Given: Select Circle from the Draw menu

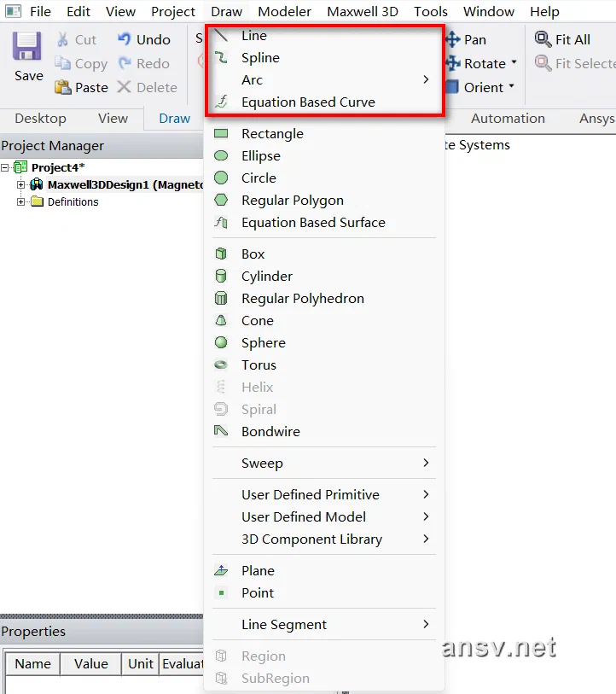Looking at the screenshot, I should click(324, 178).
